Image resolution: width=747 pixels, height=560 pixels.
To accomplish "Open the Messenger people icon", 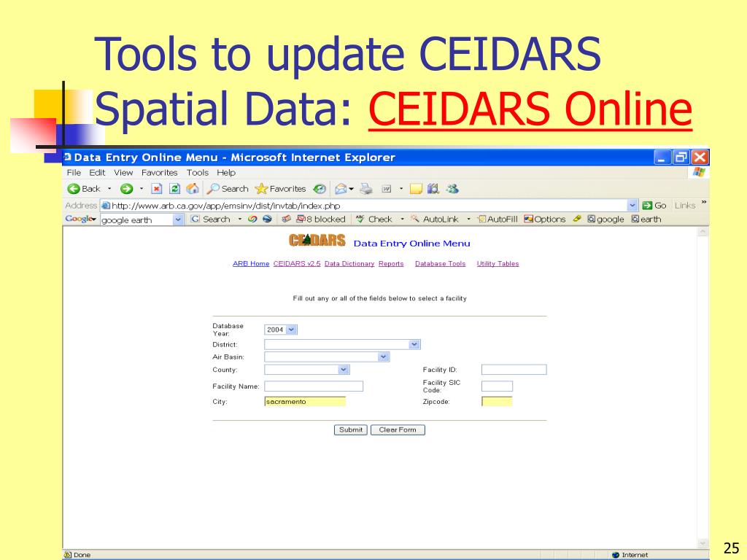I will [x=452, y=189].
